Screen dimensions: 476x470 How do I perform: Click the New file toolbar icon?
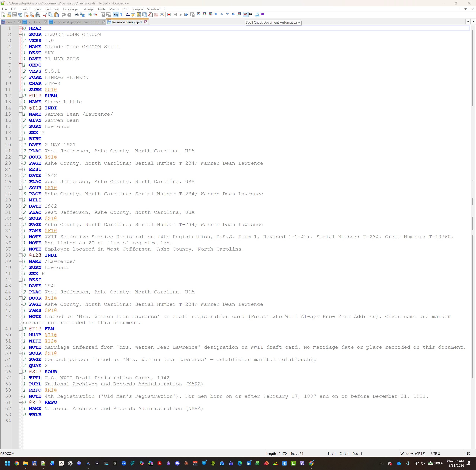click(x=3, y=15)
